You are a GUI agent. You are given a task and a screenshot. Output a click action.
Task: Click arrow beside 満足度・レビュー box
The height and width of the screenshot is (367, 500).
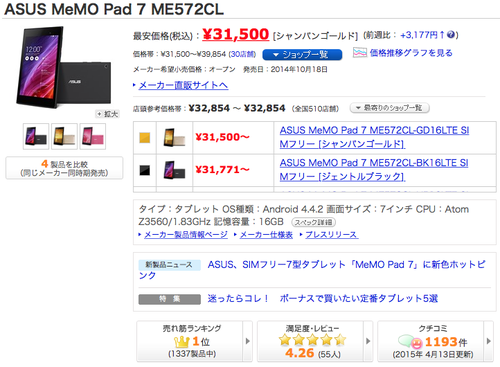point(368,341)
